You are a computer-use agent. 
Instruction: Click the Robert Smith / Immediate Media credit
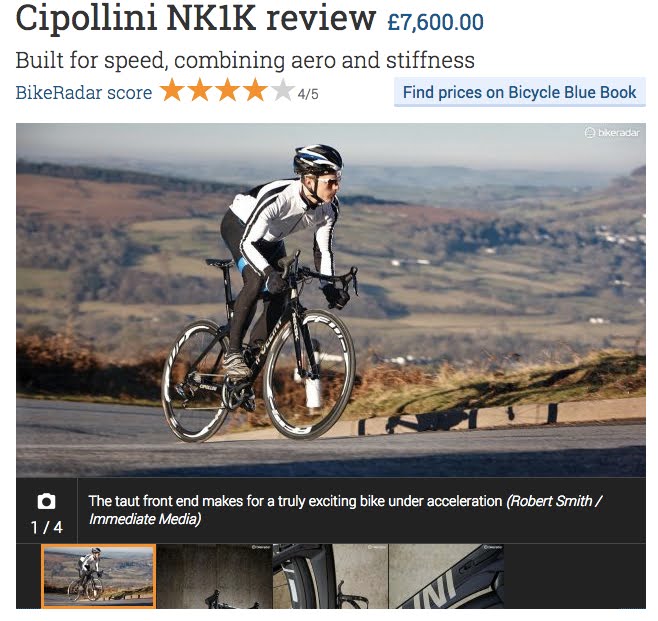click(x=345, y=510)
